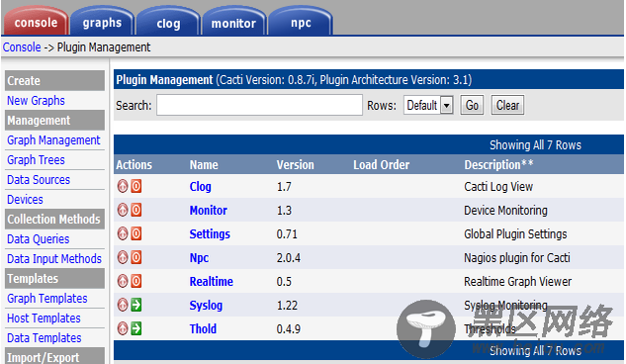Viewport: 626px width, 364px height.
Task: Enable the Thold plugin with the green arrow icon
Action: point(136,328)
